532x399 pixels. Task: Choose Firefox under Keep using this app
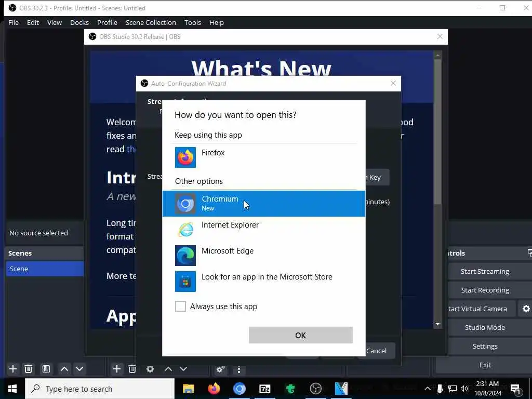point(263,157)
